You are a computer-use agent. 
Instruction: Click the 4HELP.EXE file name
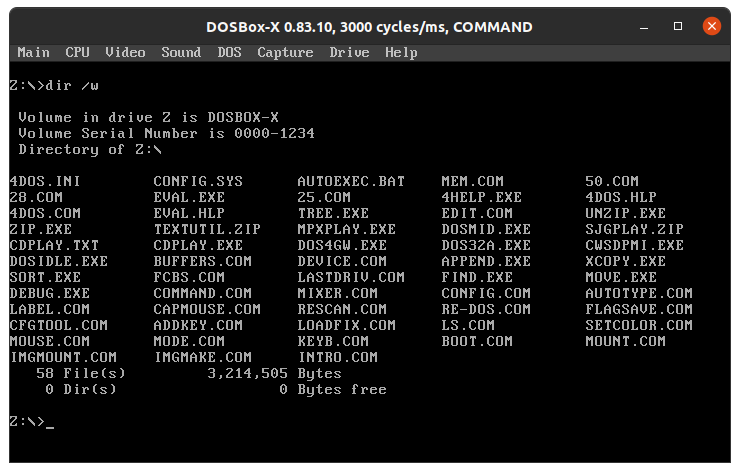coord(482,197)
